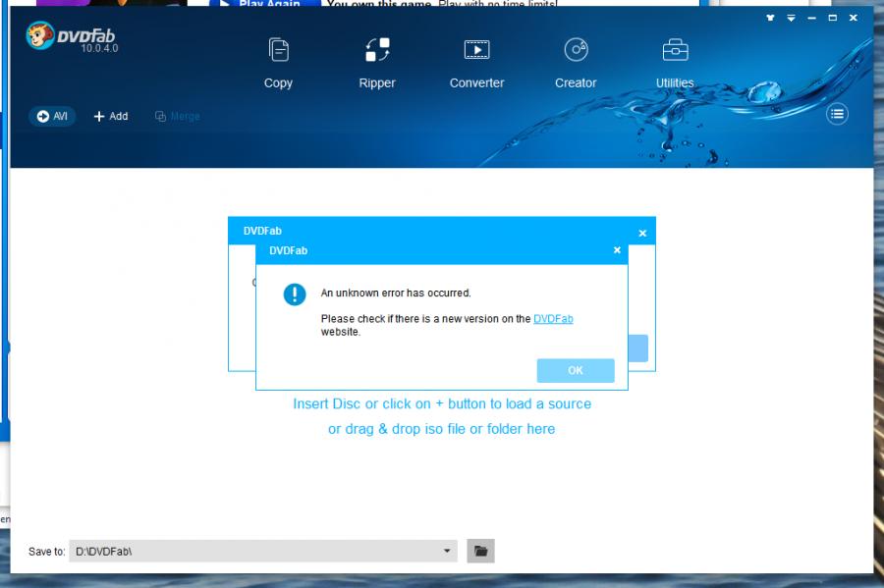Click the D:\DVDFab\ save path field

(x=262, y=551)
